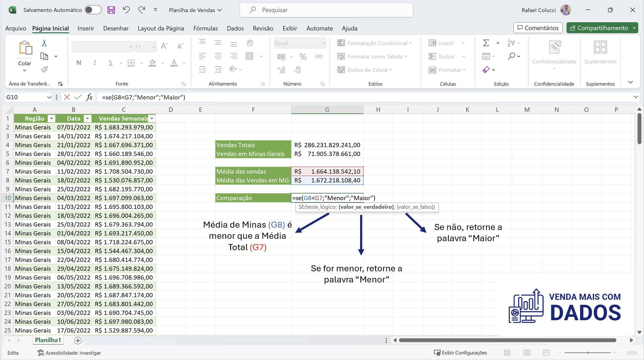The width and height of the screenshot is (644, 360).
Task: Increase decimal places icon
Action: tap(281, 70)
